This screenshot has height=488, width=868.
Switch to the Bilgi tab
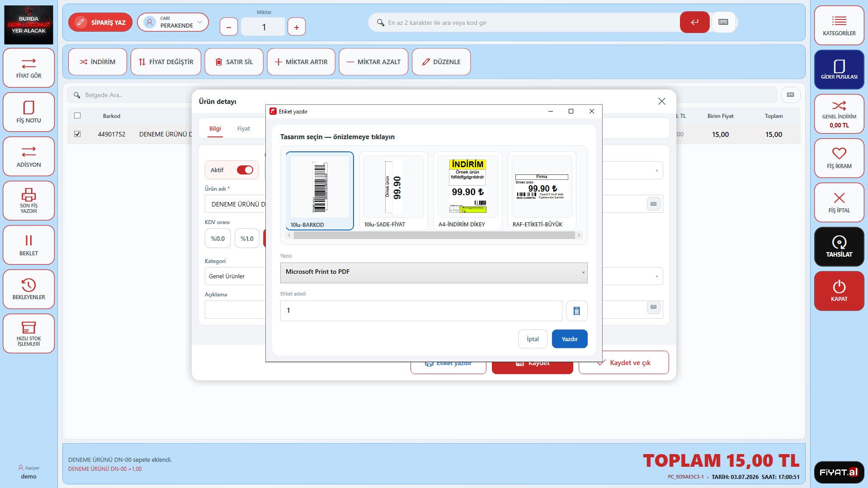pyautogui.click(x=215, y=129)
